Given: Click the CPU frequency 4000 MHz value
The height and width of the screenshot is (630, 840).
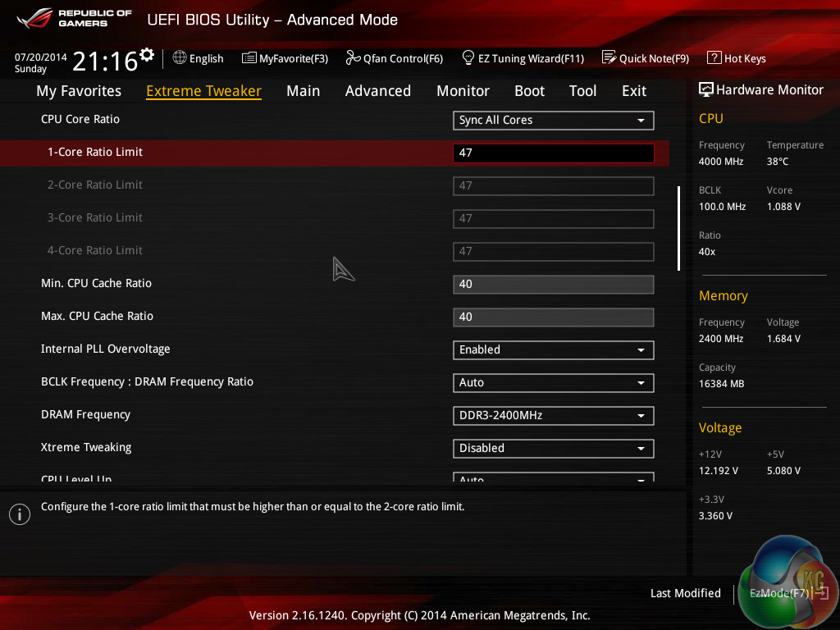Looking at the screenshot, I should coord(720,162).
